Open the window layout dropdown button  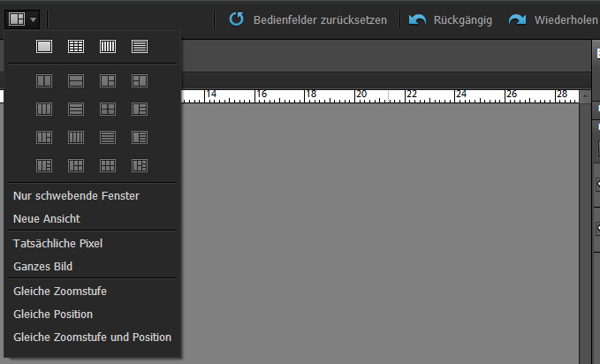pos(22,19)
